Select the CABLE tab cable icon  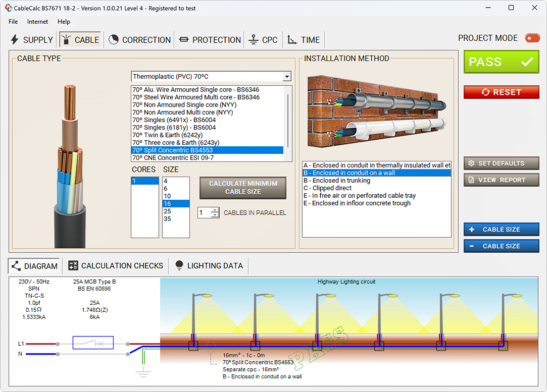coord(66,39)
